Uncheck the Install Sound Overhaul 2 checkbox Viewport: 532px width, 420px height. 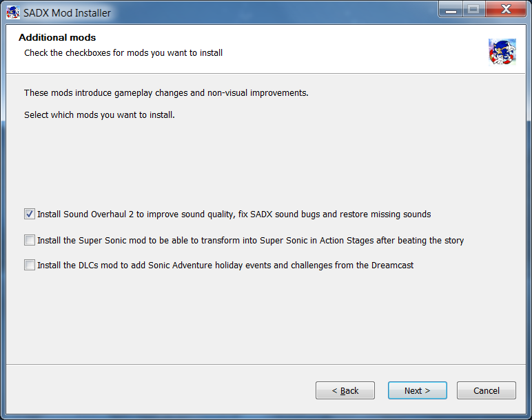click(30, 214)
